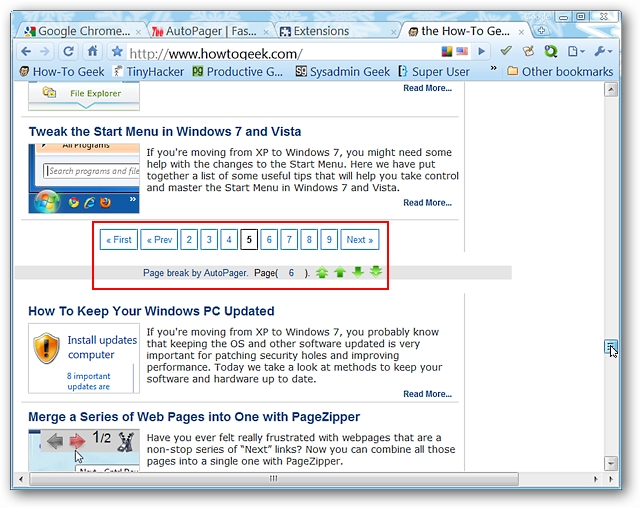Bookmark this page with the star icon
This screenshot has height=508, width=640.
[117, 51]
